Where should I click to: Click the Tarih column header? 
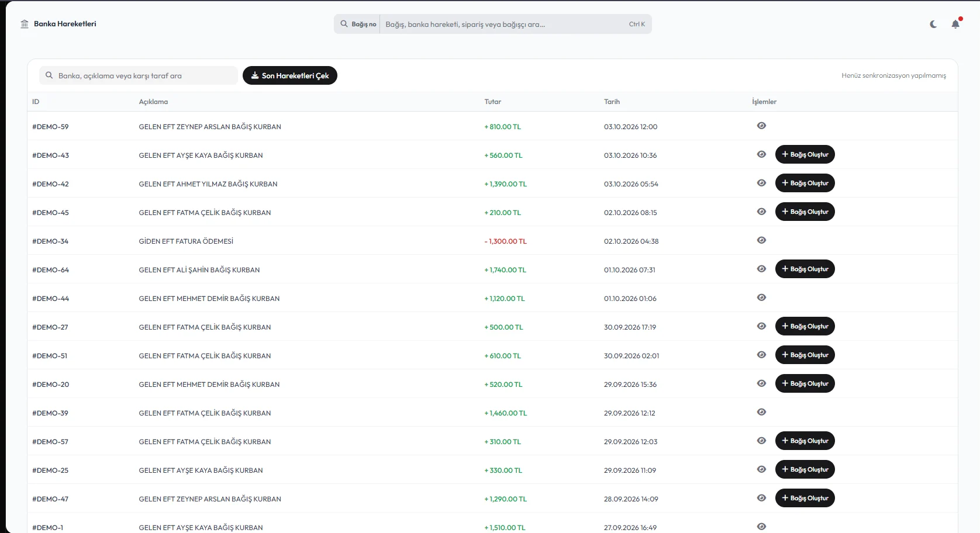click(612, 102)
